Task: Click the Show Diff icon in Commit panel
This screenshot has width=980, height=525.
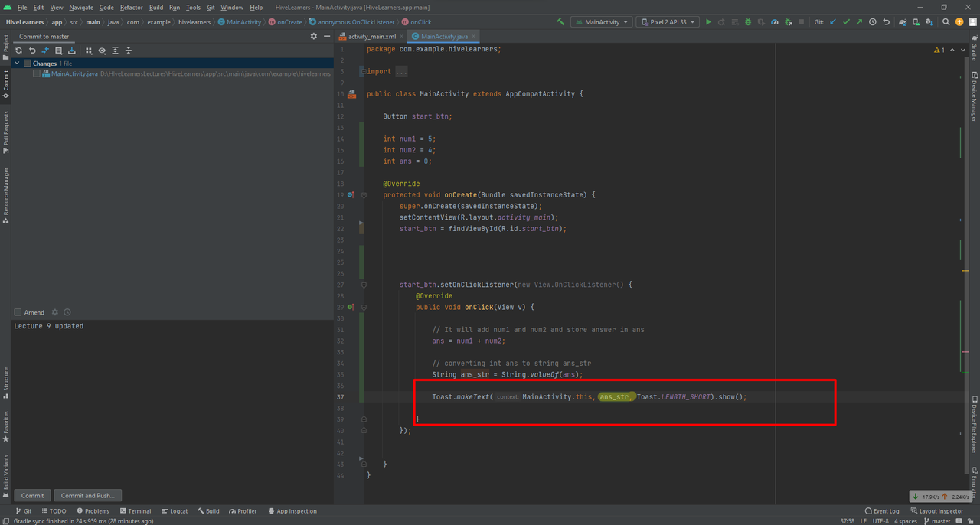Action: [x=45, y=51]
